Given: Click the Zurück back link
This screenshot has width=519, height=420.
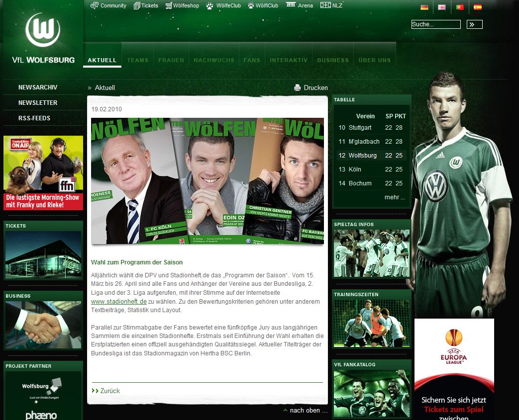Looking at the screenshot, I should point(109,391).
